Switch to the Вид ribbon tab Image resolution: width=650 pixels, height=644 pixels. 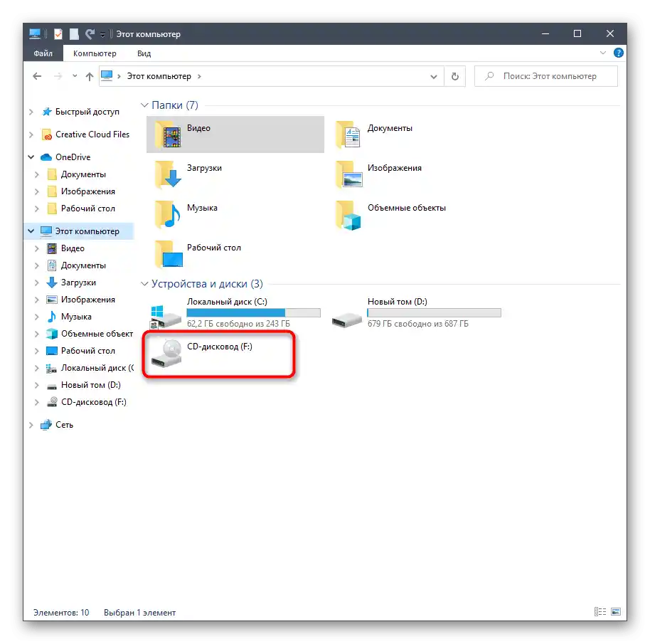pos(144,53)
